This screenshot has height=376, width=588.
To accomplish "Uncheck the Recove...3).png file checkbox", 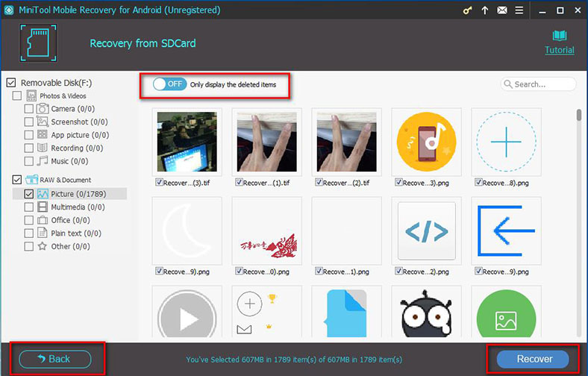I will tap(398, 182).
